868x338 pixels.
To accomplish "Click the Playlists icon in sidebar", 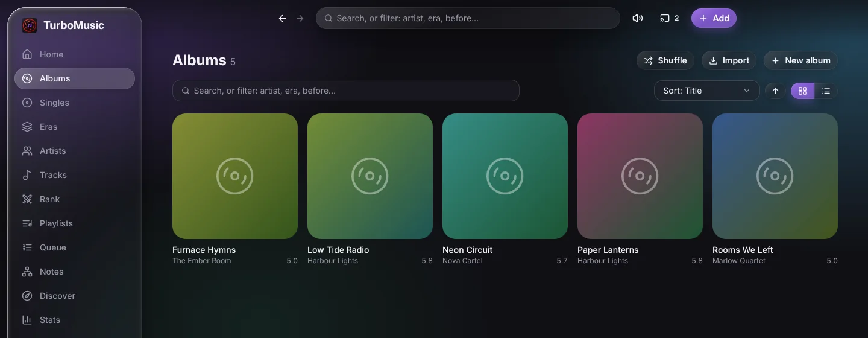I will [x=27, y=223].
